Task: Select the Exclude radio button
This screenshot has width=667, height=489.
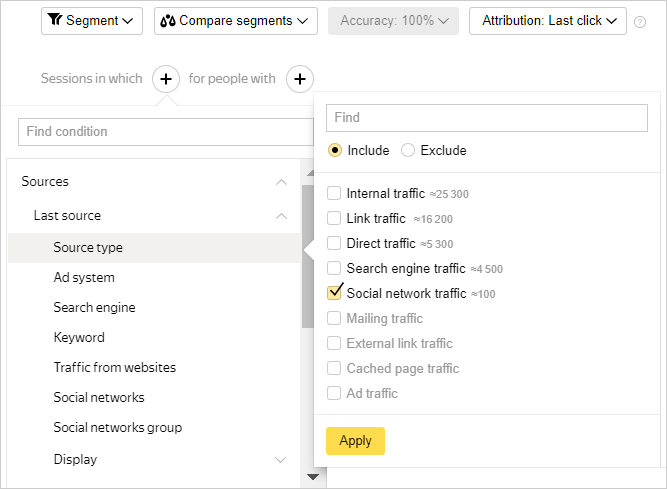Action: click(x=408, y=150)
